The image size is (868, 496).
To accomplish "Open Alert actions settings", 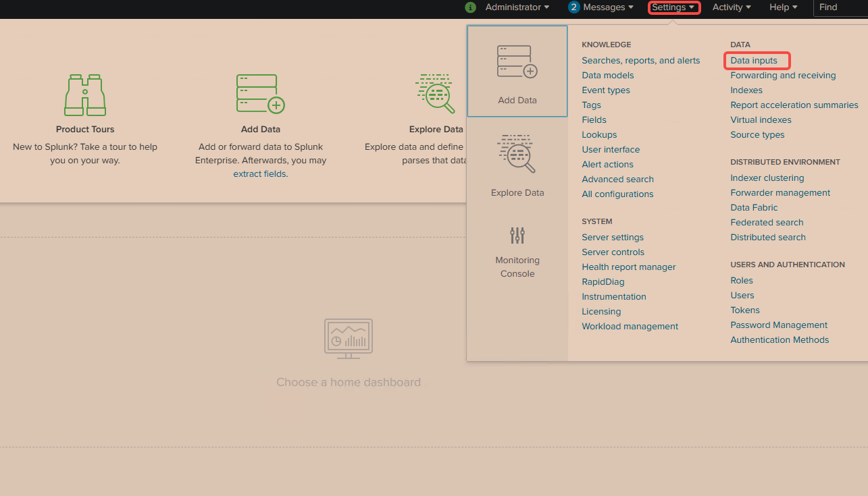I will click(608, 165).
